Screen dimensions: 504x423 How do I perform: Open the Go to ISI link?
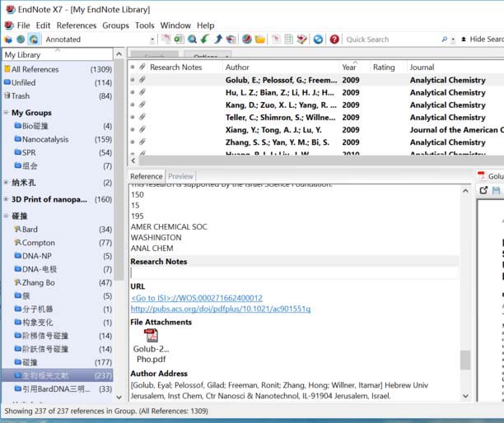pyautogui.click(x=196, y=298)
